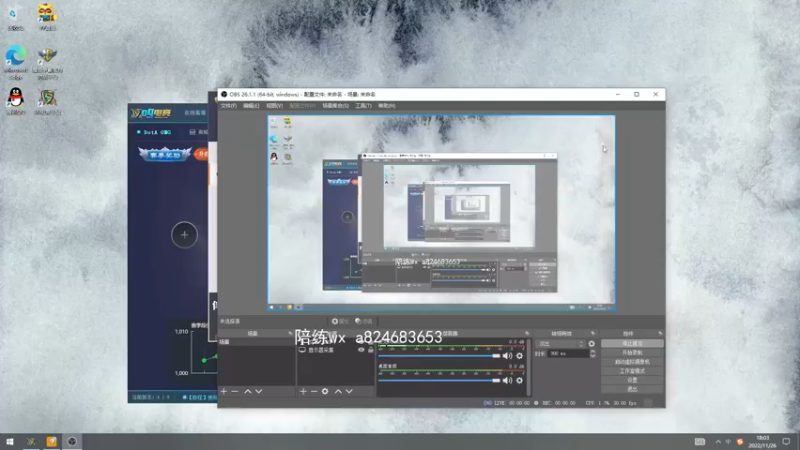The height and width of the screenshot is (450, 800).
Task: Open the source Filters icon in OBS
Action: 364,321
